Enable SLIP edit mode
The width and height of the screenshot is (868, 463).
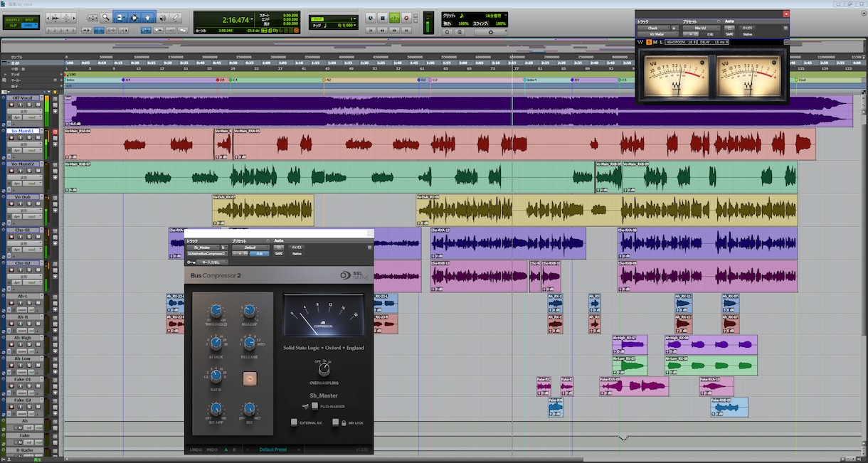coord(11,25)
